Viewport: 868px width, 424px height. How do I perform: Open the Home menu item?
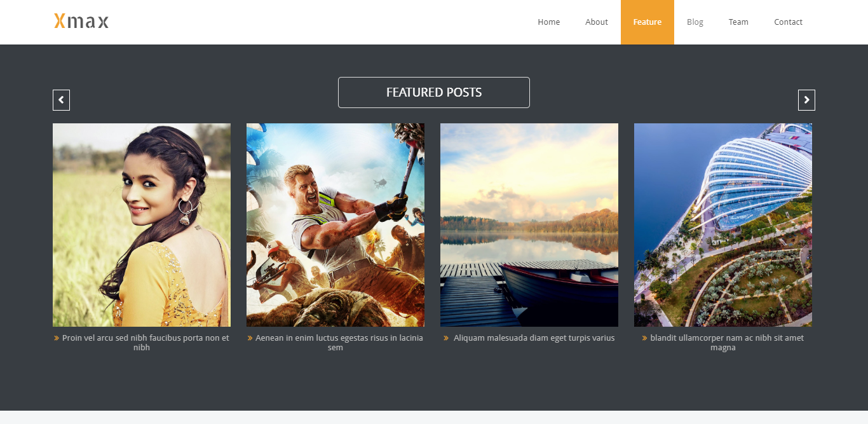pyautogui.click(x=549, y=22)
